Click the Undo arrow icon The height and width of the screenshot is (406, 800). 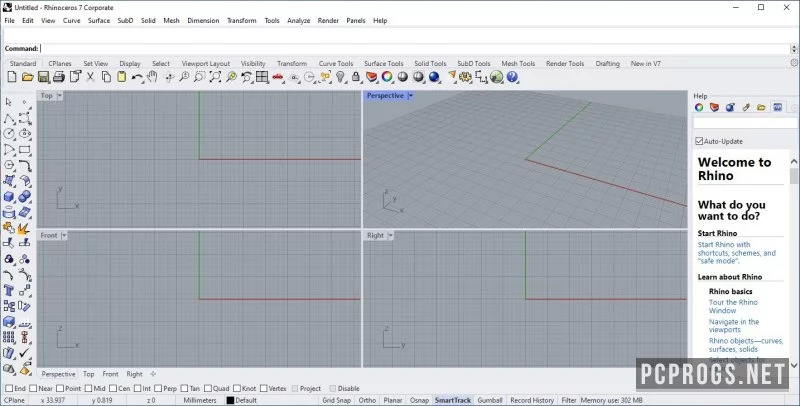tap(137, 77)
